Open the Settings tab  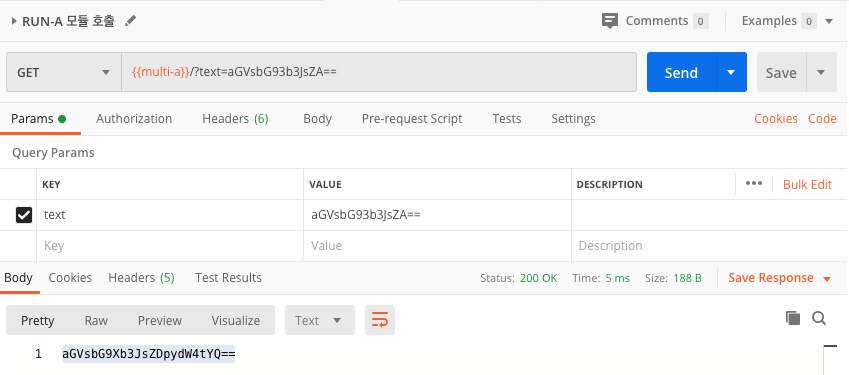pos(573,119)
